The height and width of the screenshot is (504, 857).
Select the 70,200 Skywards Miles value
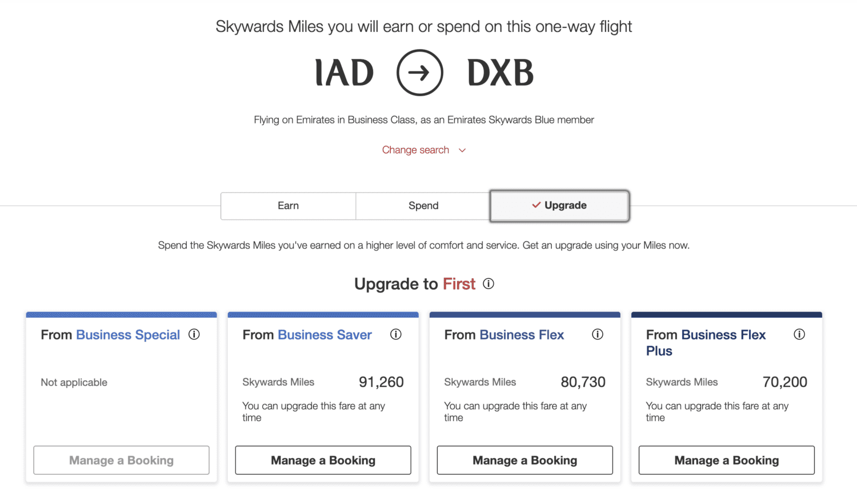(x=785, y=382)
